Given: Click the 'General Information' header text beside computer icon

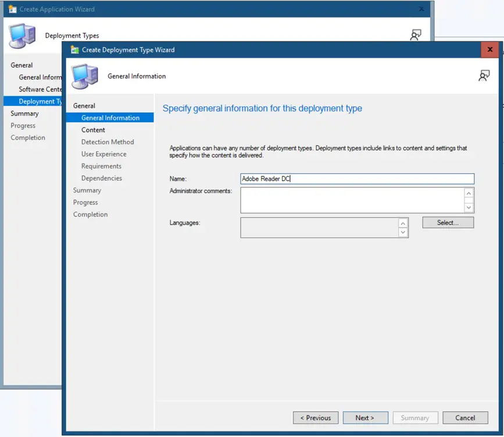Looking at the screenshot, I should (137, 76).
